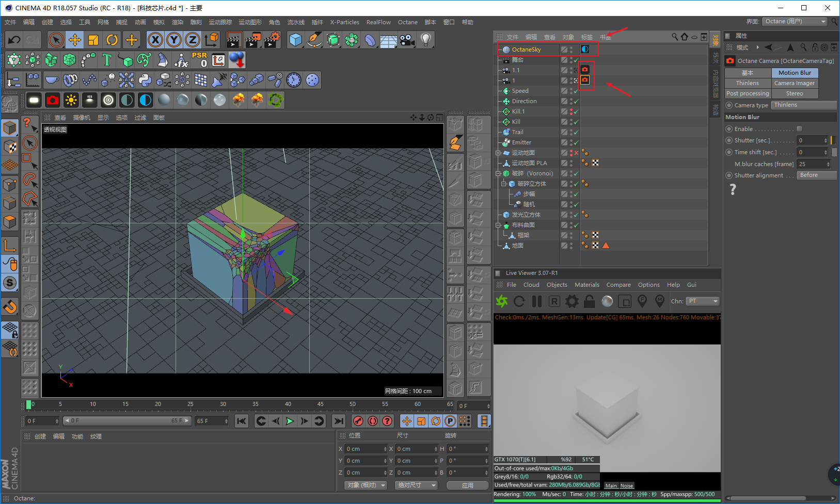
Task: Click the Octane Daylight sun icon
Action: coord(71,100)
